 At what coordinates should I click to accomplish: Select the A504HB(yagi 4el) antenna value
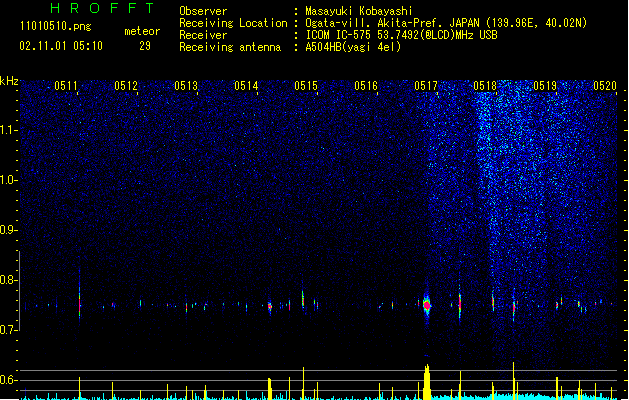tap(353, 47)
